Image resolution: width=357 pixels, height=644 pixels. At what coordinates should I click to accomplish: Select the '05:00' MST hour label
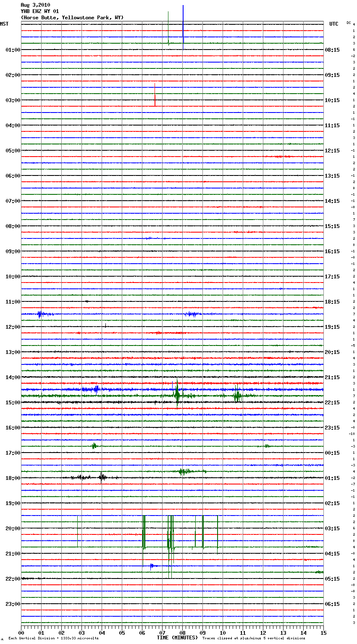13,151
